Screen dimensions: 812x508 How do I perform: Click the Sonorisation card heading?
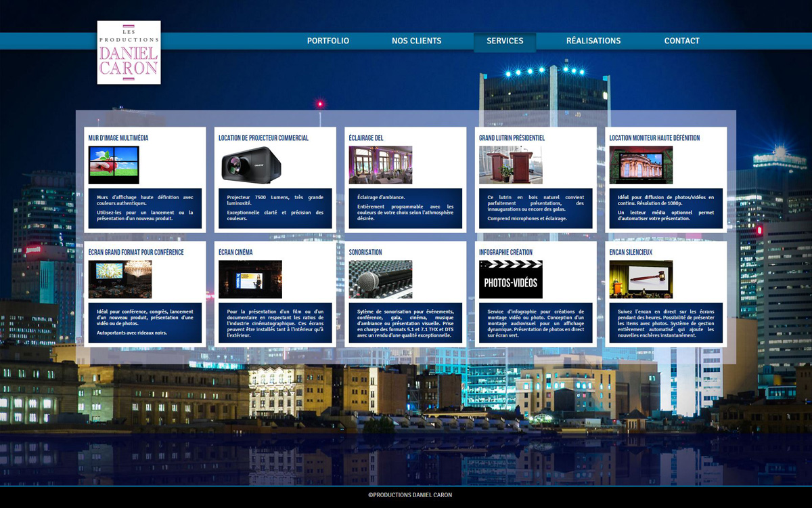point(365,252)
